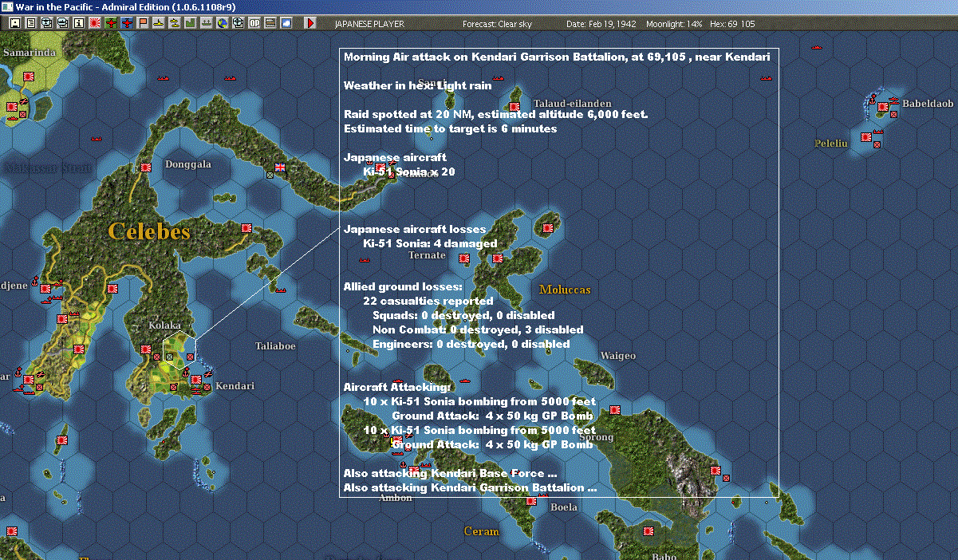Image resolution: width=958 pixels, height=560 pixels.
Task: Open the document list icon in toolbar
Action: click(31, 23)
